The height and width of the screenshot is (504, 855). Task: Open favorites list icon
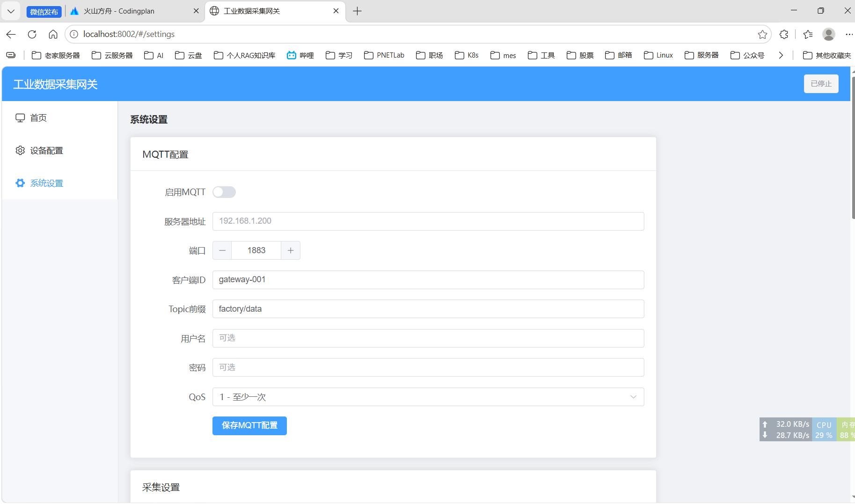808,34
